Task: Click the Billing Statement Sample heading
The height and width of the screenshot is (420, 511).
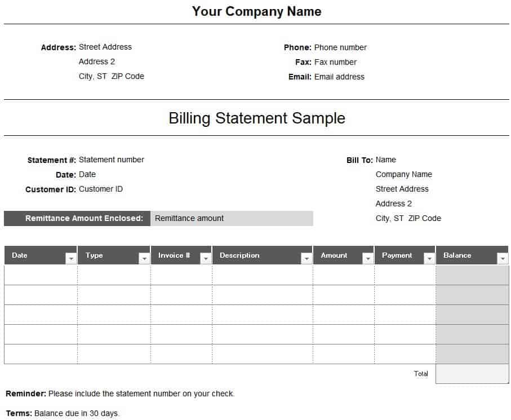Action: pos(257,118)
